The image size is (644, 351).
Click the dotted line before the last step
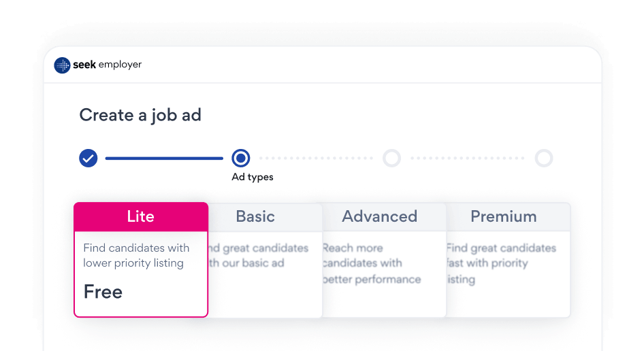[468, 158]
